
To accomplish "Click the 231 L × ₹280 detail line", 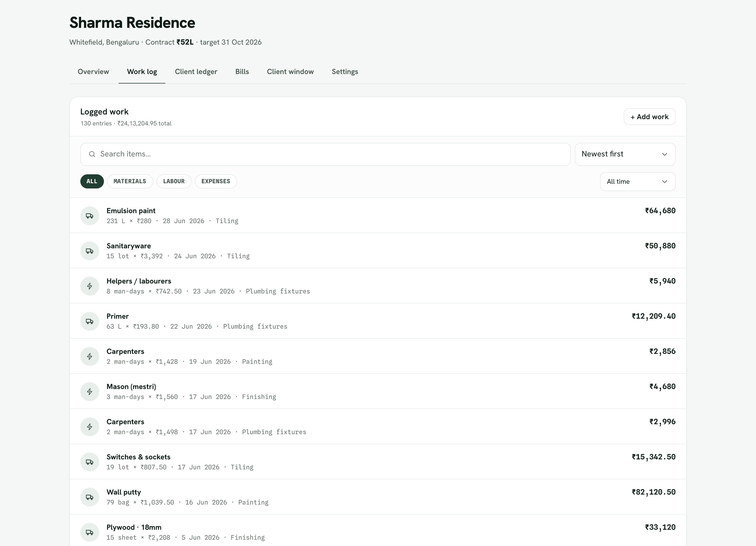I will coord(172,221).
